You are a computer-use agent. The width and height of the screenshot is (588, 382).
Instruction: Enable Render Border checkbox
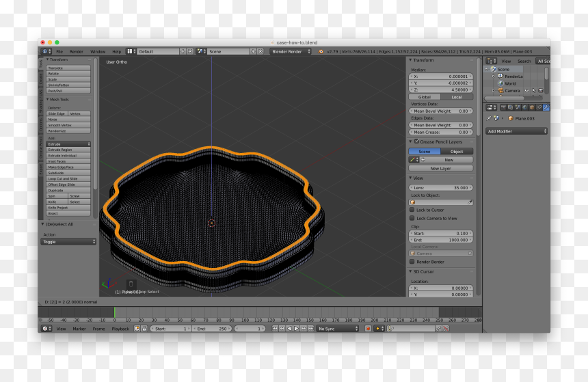(412, 262)
